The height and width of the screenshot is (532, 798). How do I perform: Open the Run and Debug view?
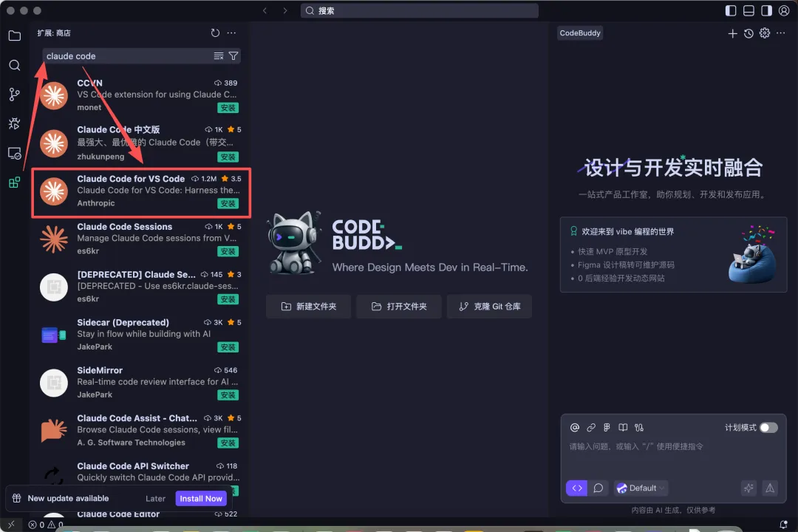tap(14, 123)
